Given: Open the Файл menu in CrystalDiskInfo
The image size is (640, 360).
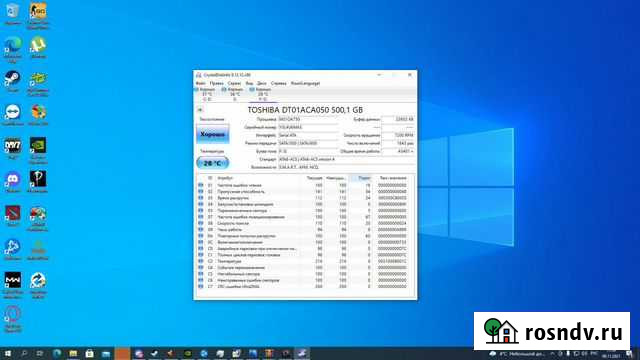Looking at the screenshot, I should [x=200, y=83].
